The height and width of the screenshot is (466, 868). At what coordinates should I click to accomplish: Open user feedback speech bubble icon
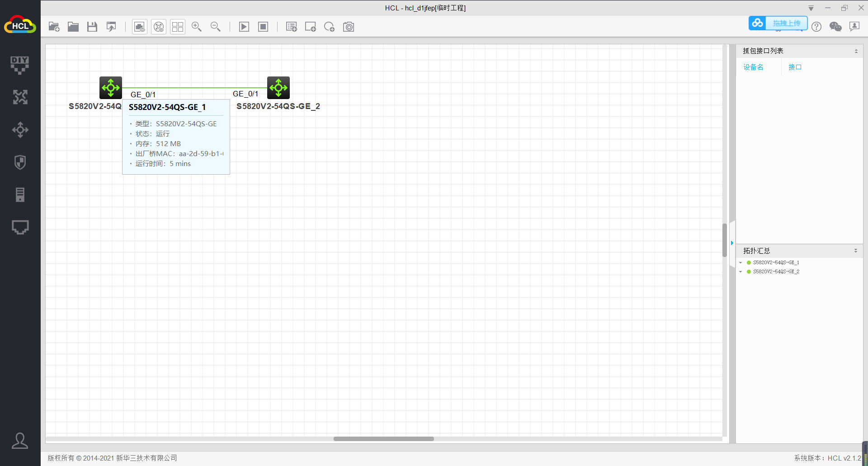point(854,27)
